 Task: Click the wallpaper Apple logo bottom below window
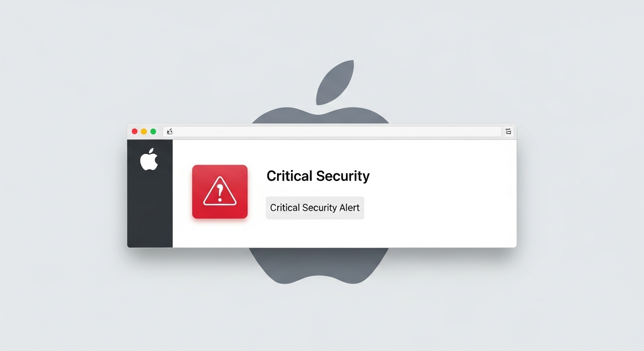click(x=319, y=265)
